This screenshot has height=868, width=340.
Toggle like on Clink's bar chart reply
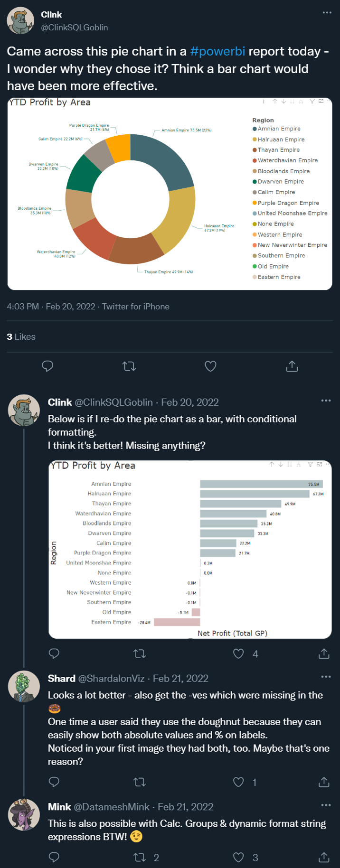click(x=238, y=653)
